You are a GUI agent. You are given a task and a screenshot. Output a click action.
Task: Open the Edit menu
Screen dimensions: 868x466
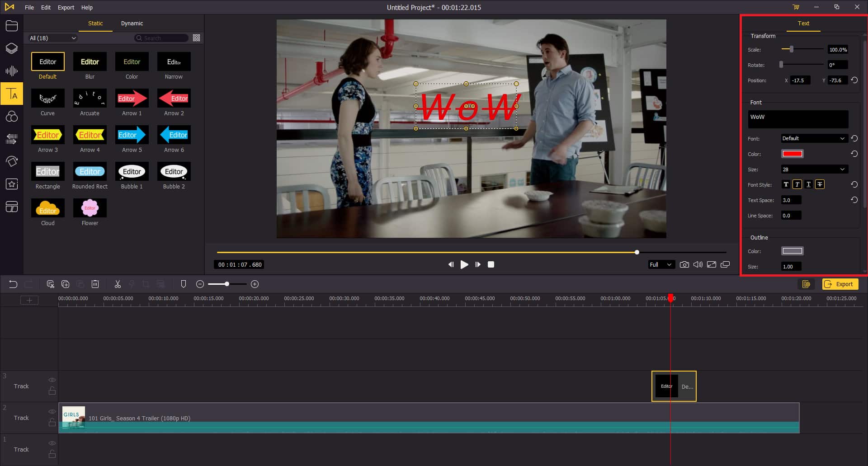click(x=46, y=7)
